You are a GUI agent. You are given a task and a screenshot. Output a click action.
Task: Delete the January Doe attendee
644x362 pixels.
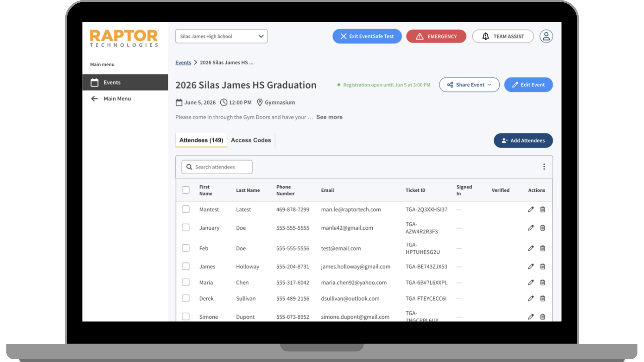(542, 228)
